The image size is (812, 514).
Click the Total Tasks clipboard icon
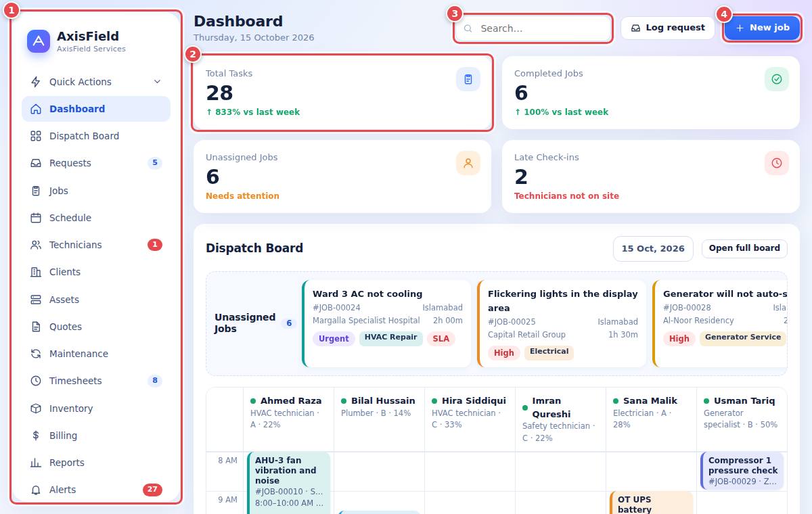coord(468,79)
